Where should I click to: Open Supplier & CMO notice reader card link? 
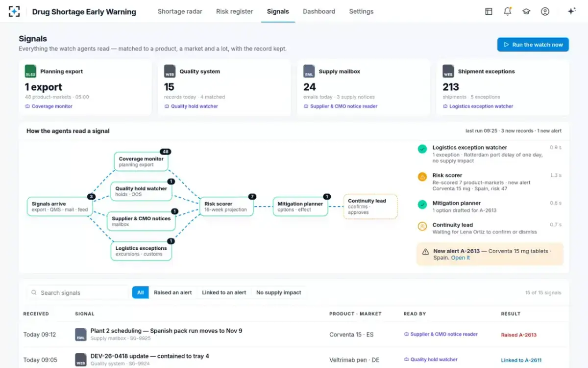coord(340,106)
